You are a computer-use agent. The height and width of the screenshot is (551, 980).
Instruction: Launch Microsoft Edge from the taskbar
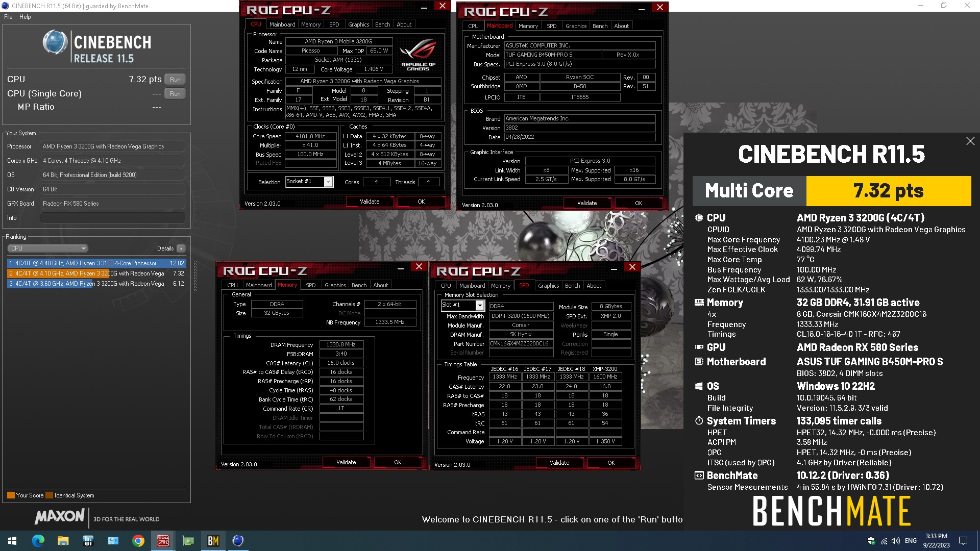point(38,541)
